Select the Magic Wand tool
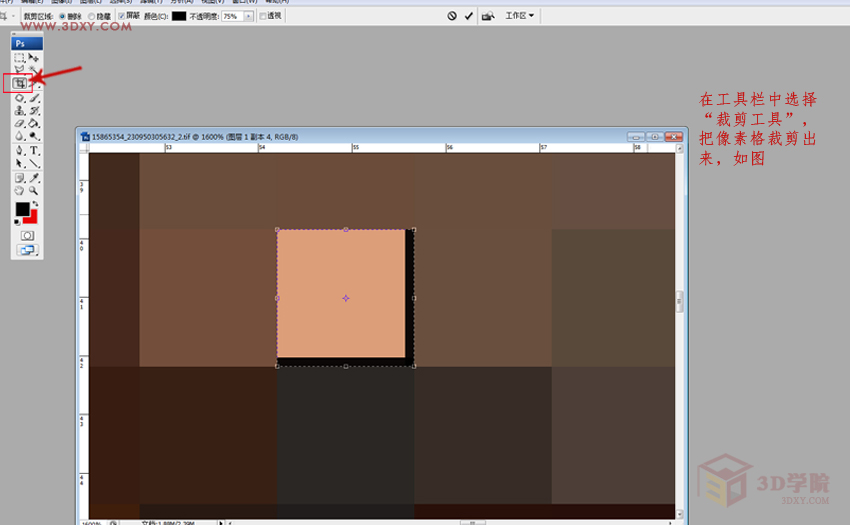The width and height of the screenshot is (850, 525). point(34,69)
